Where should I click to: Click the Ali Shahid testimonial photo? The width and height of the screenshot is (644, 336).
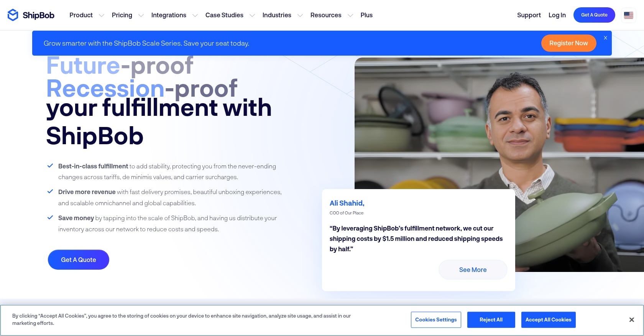[x=499, y=165]
